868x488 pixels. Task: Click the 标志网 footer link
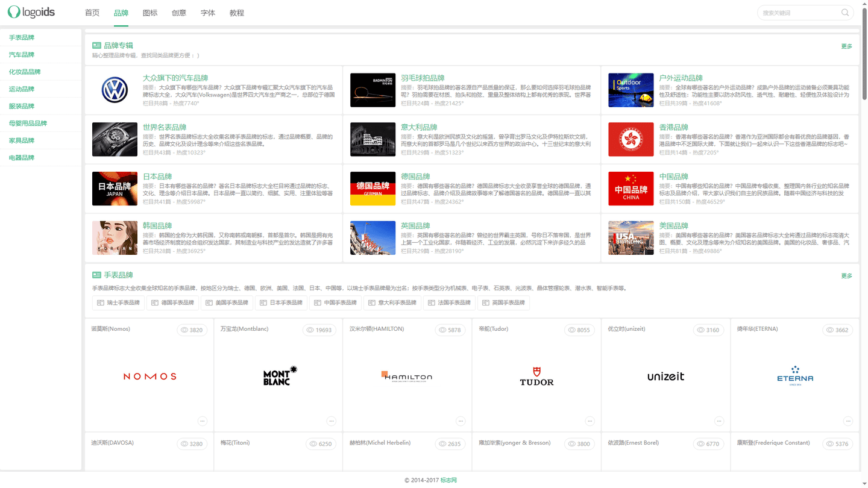coord(448,480)
